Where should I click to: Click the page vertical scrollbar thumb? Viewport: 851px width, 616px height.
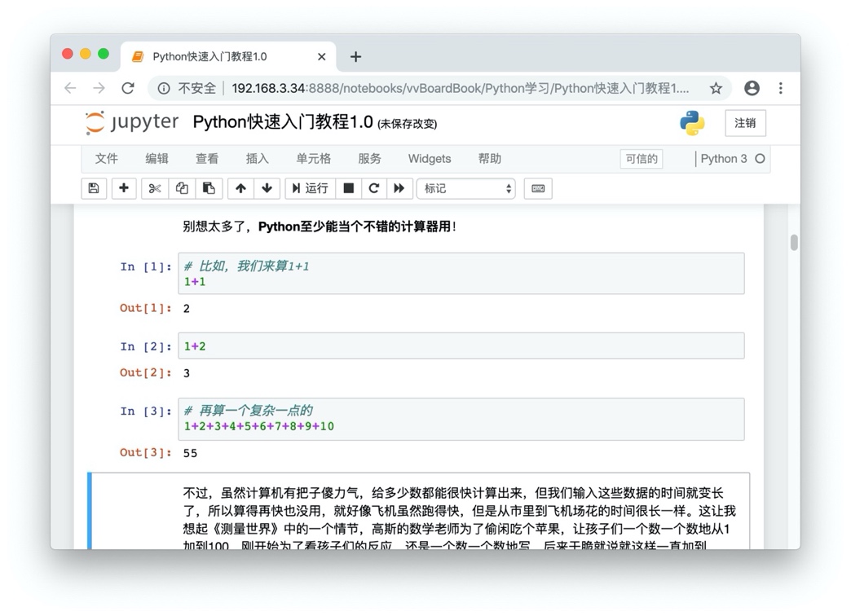coord(794,243)
